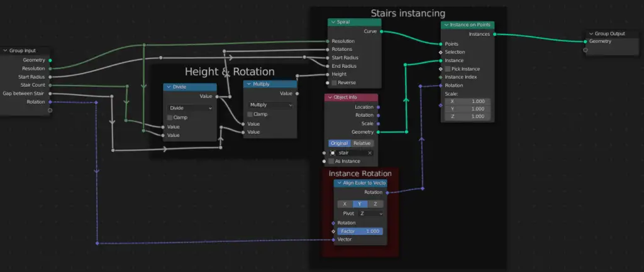
Task: Enable Clamp checkbox on the Multiply node
Action: coord(250,114)
